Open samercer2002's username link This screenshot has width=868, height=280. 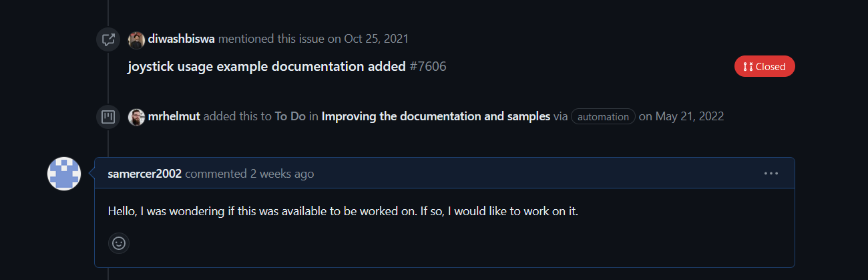point(145,174)
